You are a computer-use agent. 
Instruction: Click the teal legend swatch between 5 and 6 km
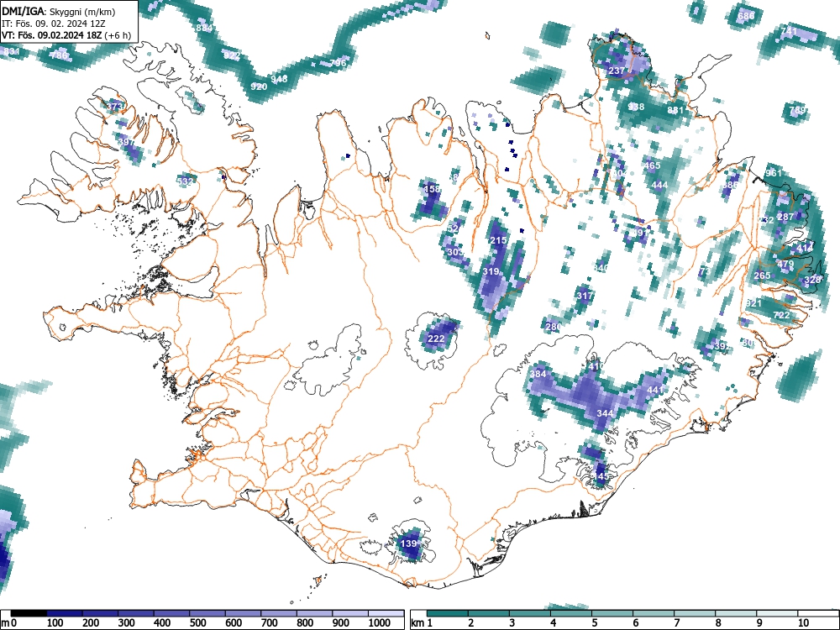(612, 613)
